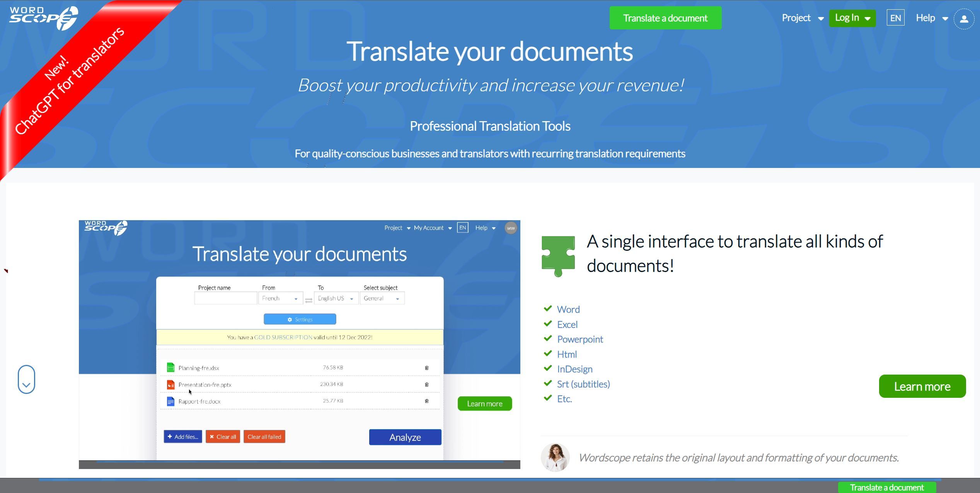
Task: Click the Add files... button in preview
Action: tap(183, 437)
